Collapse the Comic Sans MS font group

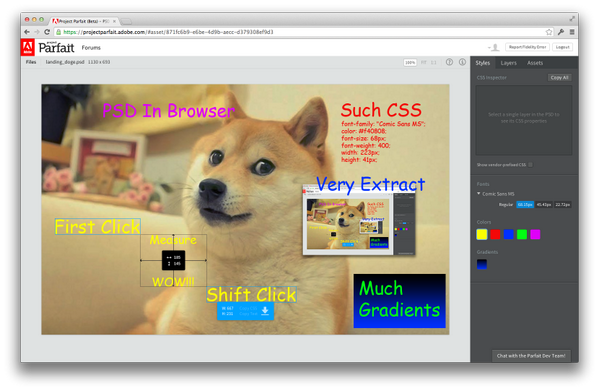tap(479, 194)
